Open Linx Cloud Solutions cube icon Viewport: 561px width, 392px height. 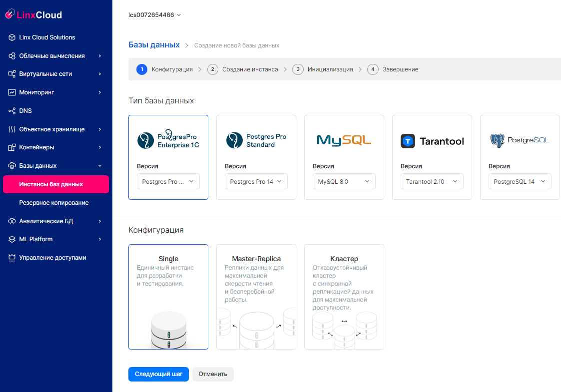click(12, 37)
